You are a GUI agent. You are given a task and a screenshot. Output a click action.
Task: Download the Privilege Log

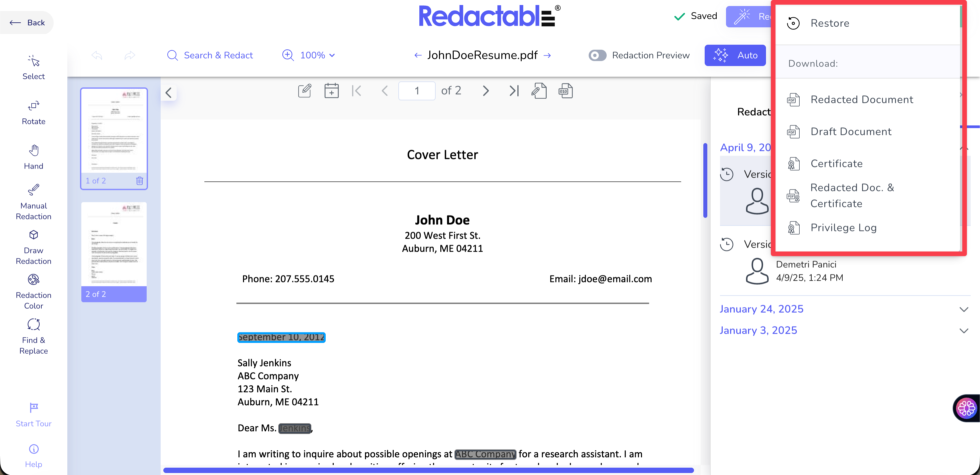point(868,227)
